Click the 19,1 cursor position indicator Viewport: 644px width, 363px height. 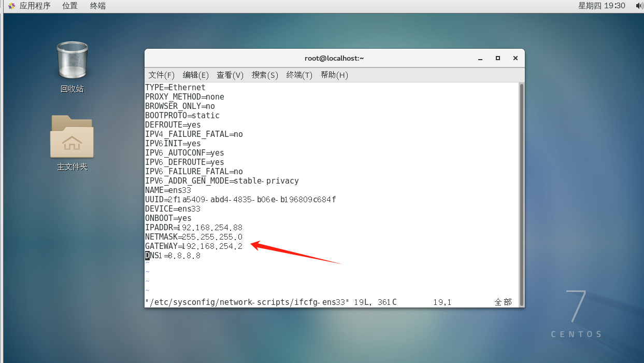point(442,302)
